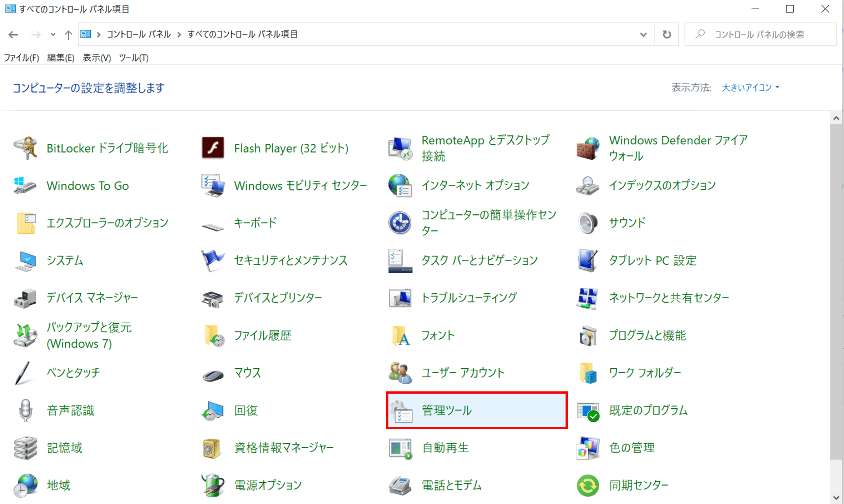Viewport: 844px width, 504px height.
Task: Click the control panel icon in address bar
Action: click(85, 34)
